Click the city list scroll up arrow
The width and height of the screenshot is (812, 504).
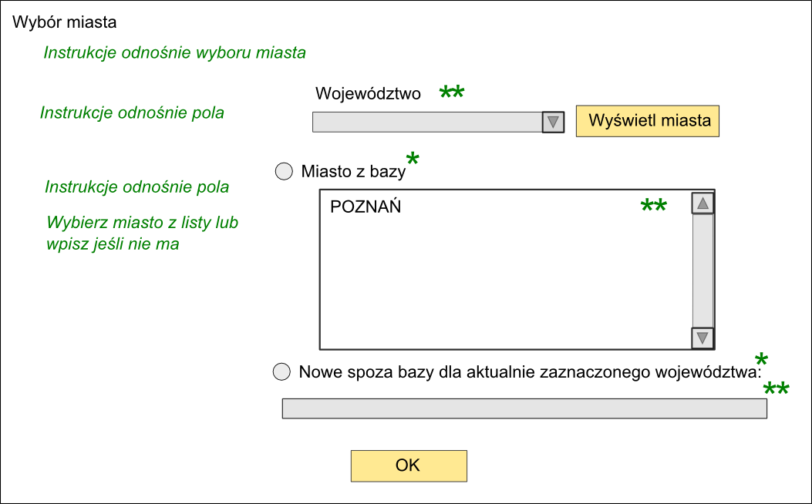point(702,203)
